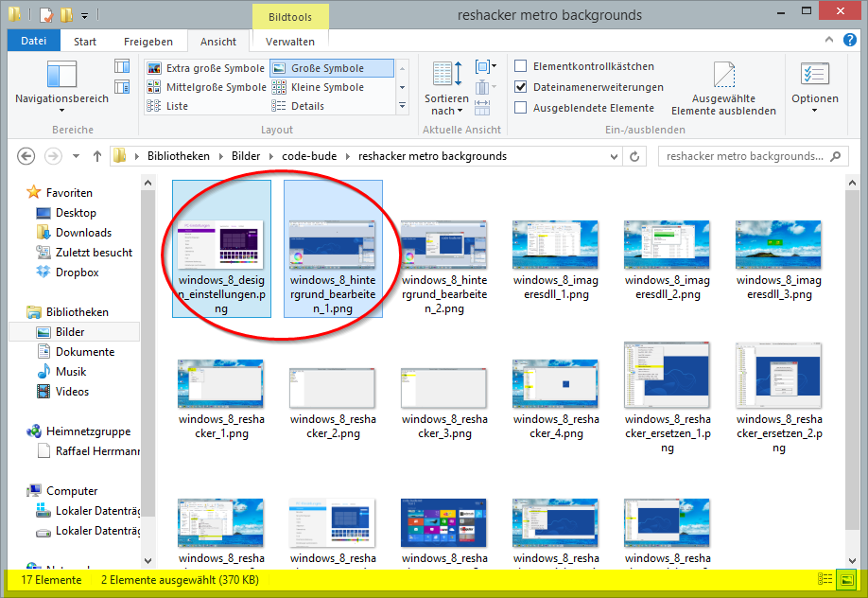The height and width of the screenshot is (598, 868).
Task: Click Bibliotheken in the address breadcrumb
Action: click(179, 156)
